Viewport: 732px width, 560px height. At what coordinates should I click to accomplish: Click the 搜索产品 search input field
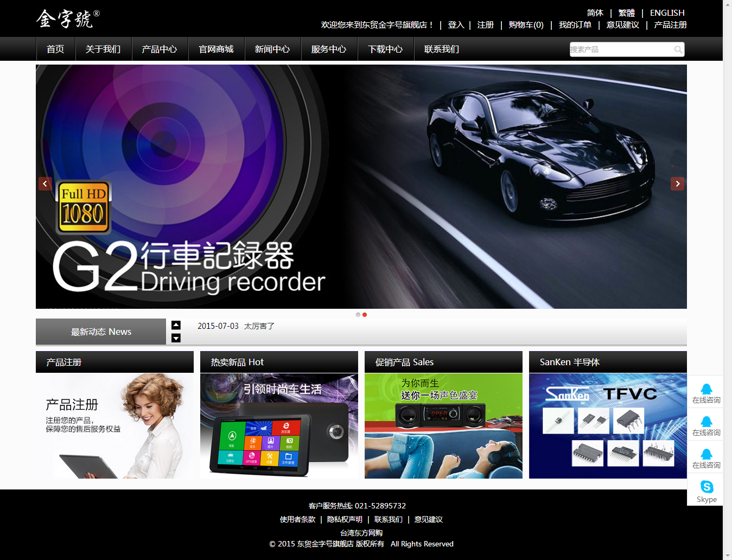[x=620, y=50]
